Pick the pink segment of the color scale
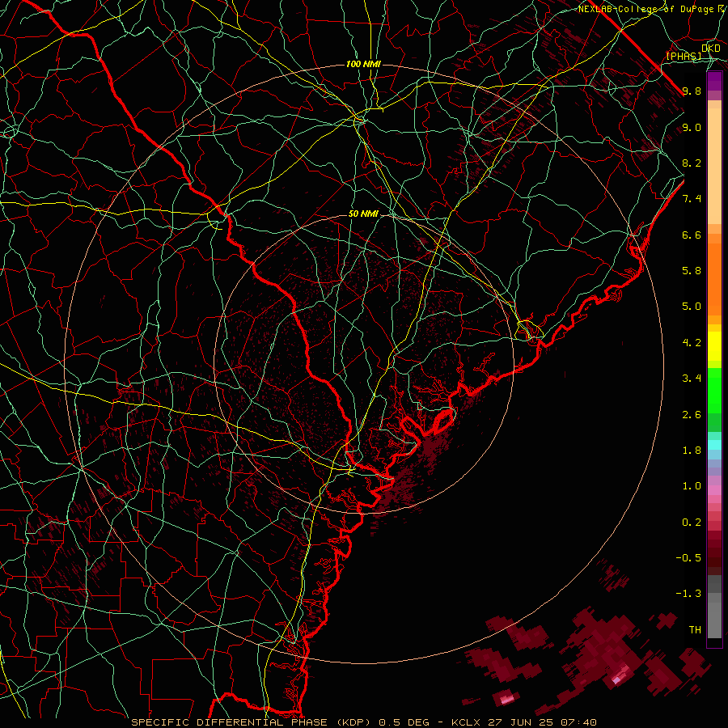The image size is (728, 728). pyautogui.click(x=714, y=490)
